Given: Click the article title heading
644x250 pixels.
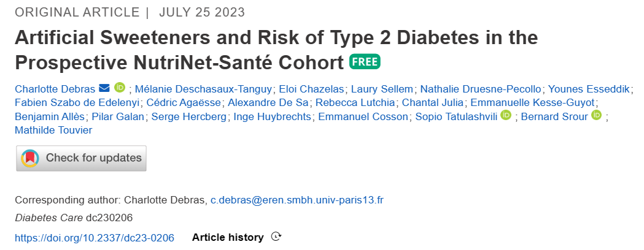Looking at the screenshot, I should (x=276, y=50).
